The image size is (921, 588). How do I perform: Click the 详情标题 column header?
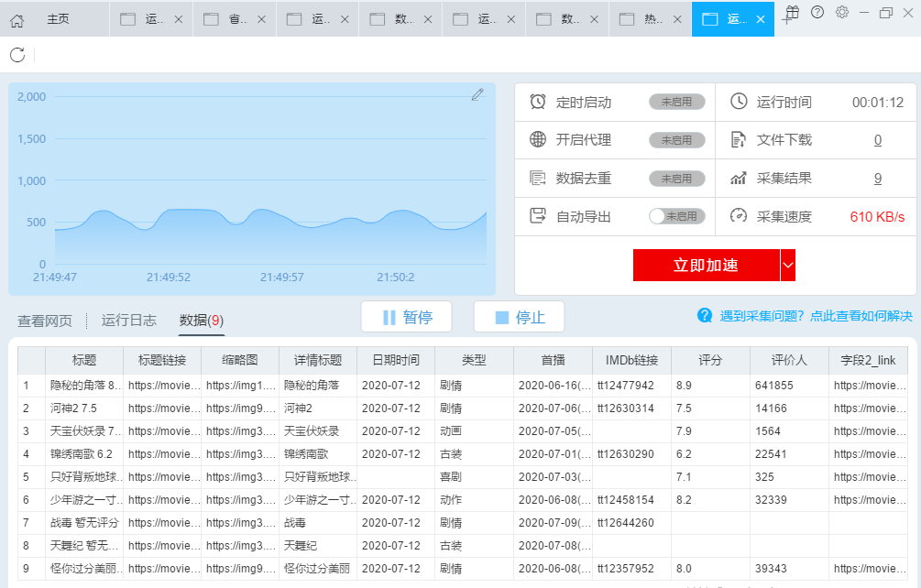[318, 360]
